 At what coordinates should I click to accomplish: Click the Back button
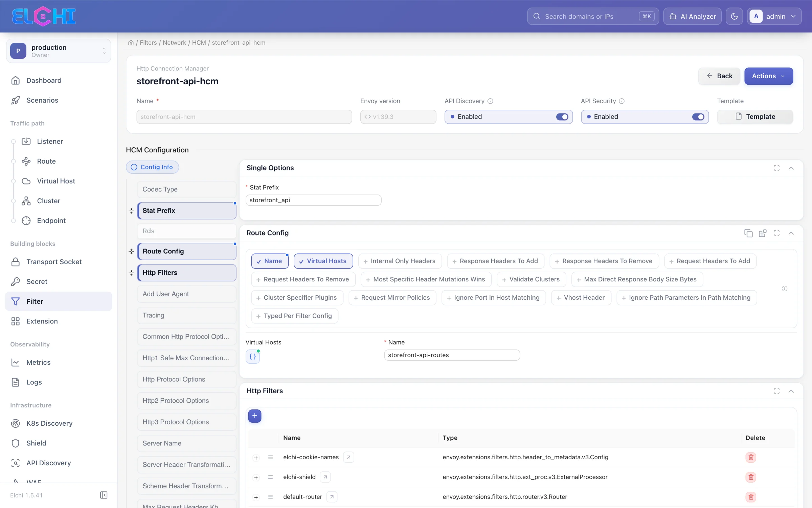pos(719,76)
